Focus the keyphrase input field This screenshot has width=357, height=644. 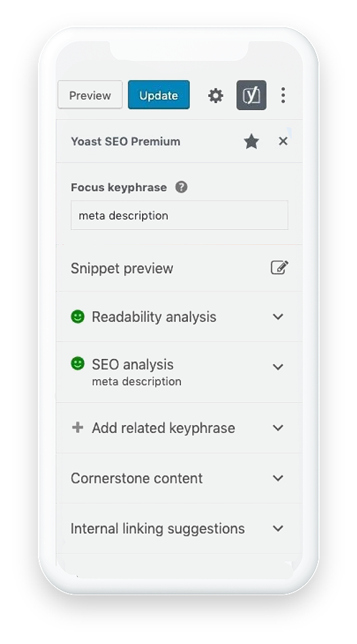click(x=179, y=216)
